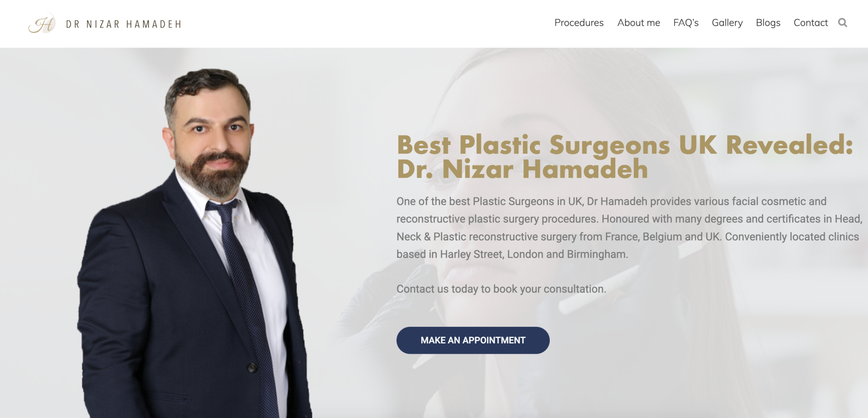View the Gallery page
Image resolution: width=868 pixels, height=418 pixels.
[727, 23]
